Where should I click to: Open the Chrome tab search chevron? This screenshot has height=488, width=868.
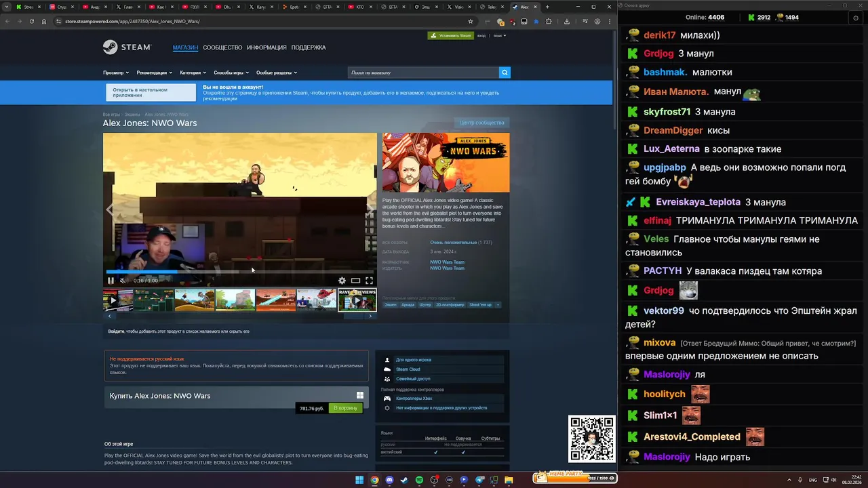pos(7,7)
